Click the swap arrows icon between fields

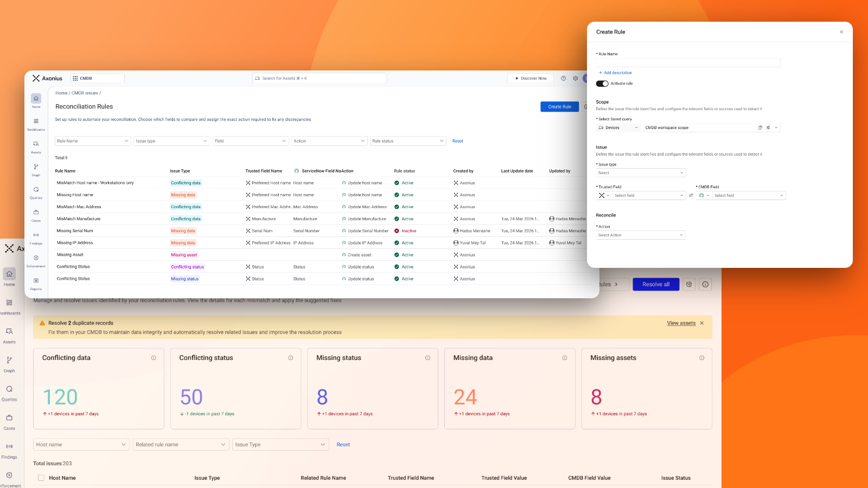pyautogui.click(x=691, y=195)
